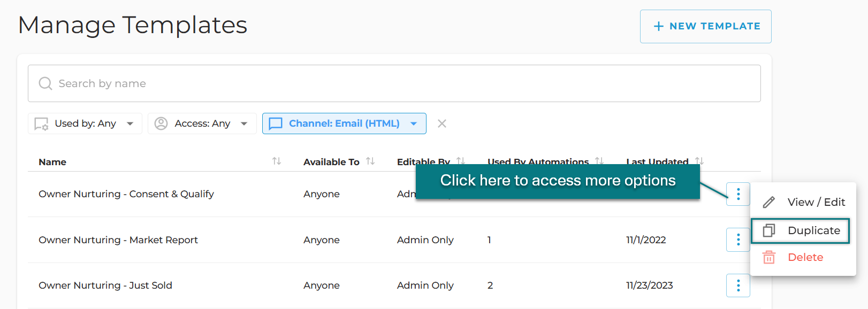This screenshot has height=309, width=868.
Task: Click Anyone in the Just Sold row
Action: click(322, 285)
